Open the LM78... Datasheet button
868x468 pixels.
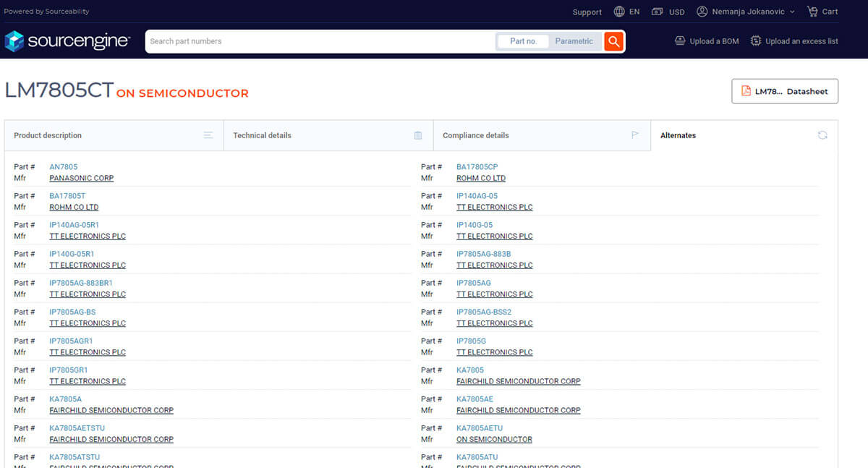785,91
